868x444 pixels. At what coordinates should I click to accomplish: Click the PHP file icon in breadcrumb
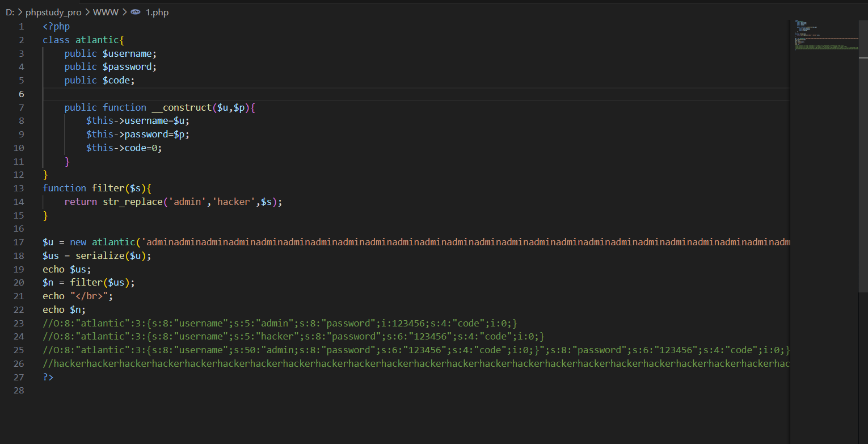coord(136,12)
